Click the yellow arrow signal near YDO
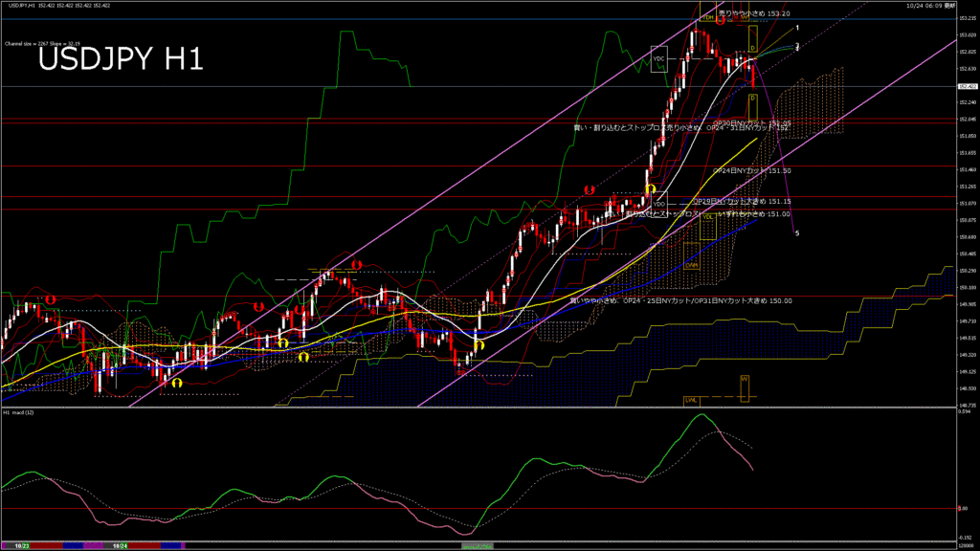The height and width of the screenshot is (551, 980). pos(650,188)
